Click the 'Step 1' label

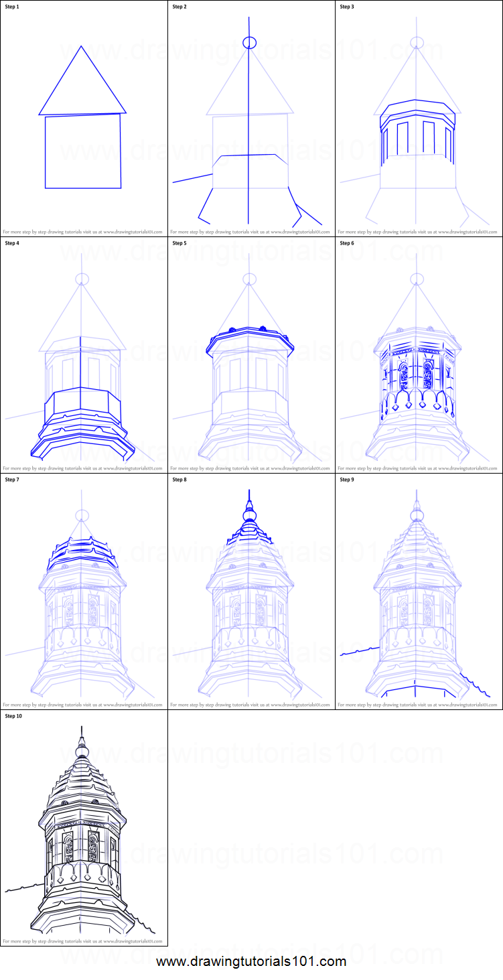pyautogui.click(x=13, y=7)
